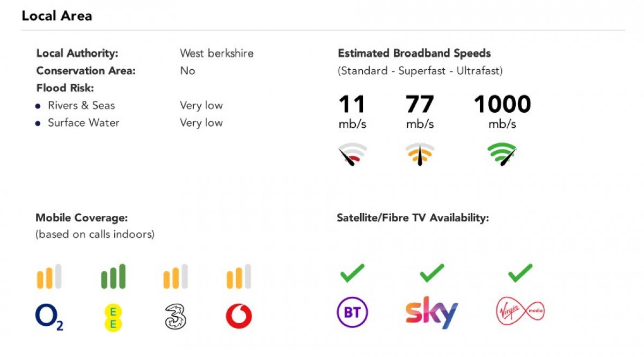Click the Local Area heading
This screenshot has width=644, height=357.
(57, 16)
